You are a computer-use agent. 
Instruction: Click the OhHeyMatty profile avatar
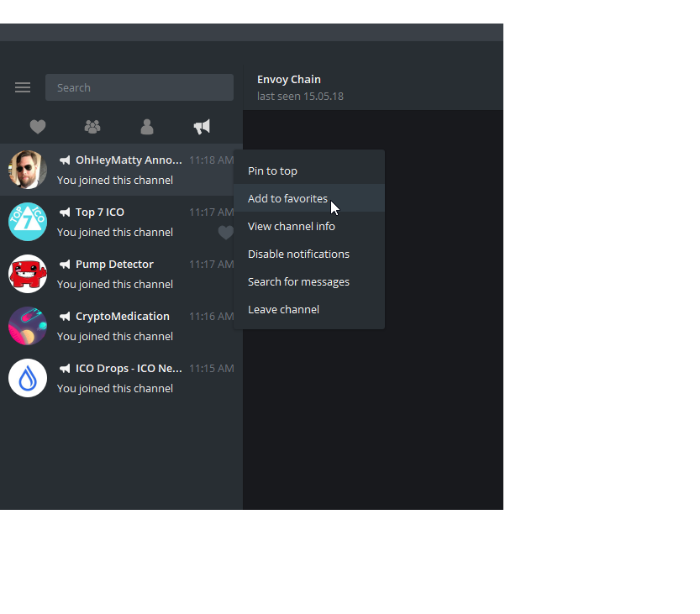point(28,170)
